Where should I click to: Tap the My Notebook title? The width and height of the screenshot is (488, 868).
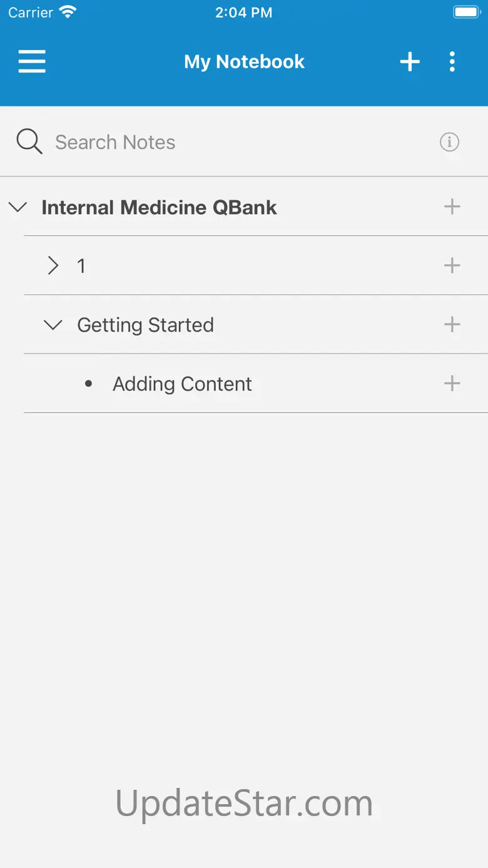(x=244, y=61)
